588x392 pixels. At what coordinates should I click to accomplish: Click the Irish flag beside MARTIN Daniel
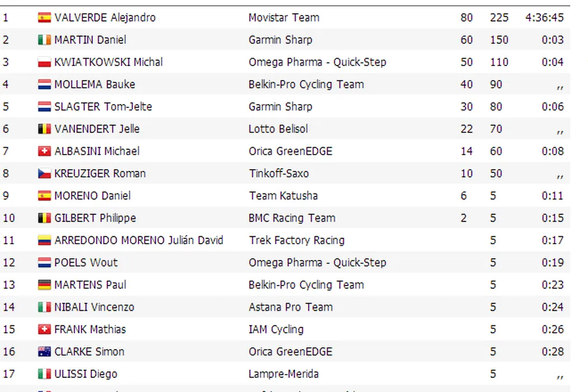tap(44, 40)
